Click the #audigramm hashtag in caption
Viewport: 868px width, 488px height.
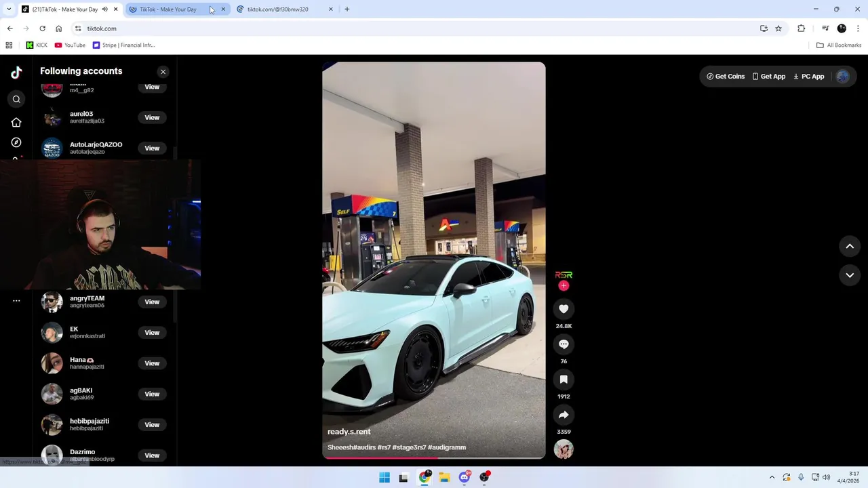[x=447, y=447]
